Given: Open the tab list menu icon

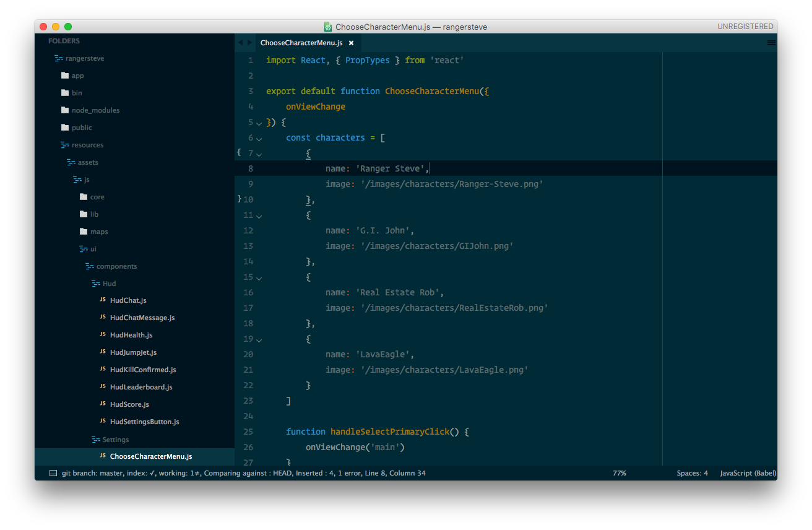Looking at the screenshot, I should click(771, 43).
